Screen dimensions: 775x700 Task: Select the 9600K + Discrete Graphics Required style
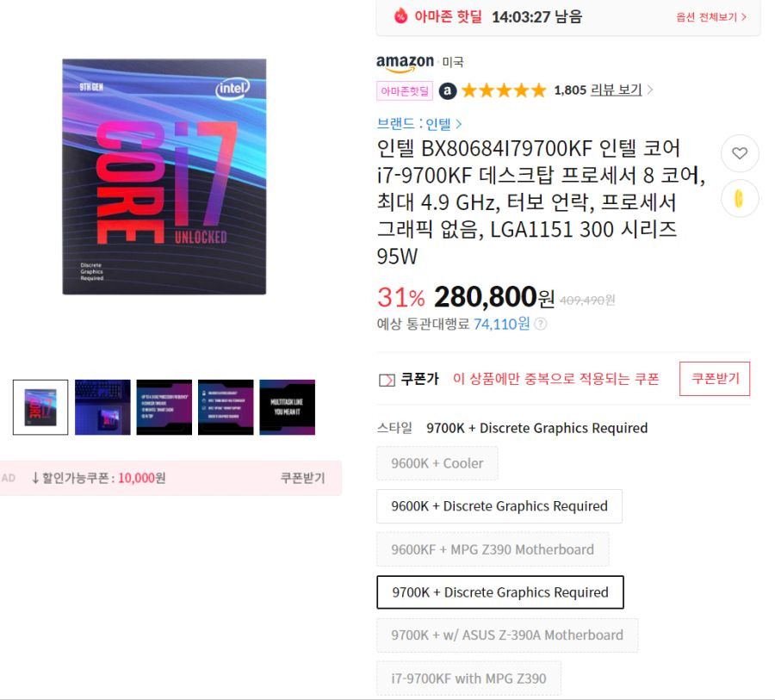499,506
